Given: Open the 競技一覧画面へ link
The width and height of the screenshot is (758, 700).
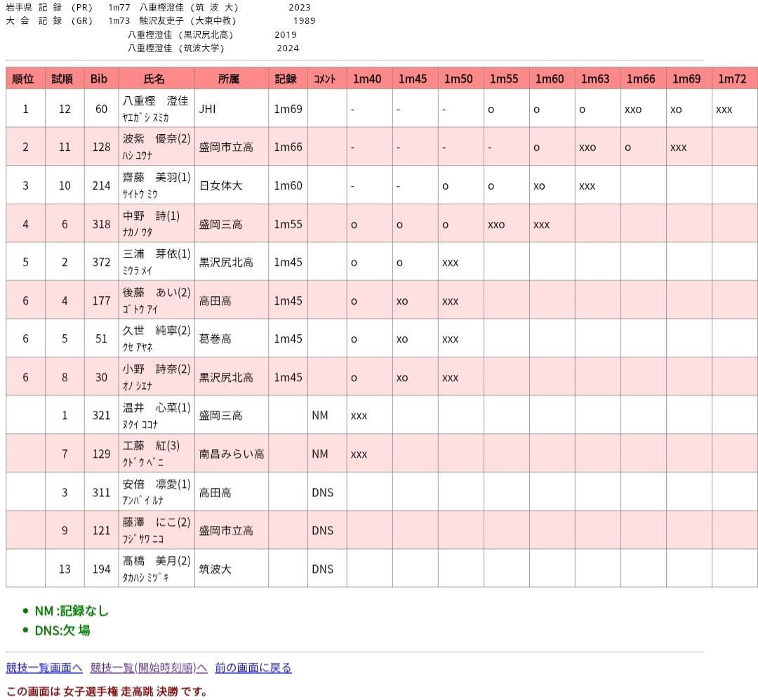Looking at the screenshot, I should click(x=44, y=668).
